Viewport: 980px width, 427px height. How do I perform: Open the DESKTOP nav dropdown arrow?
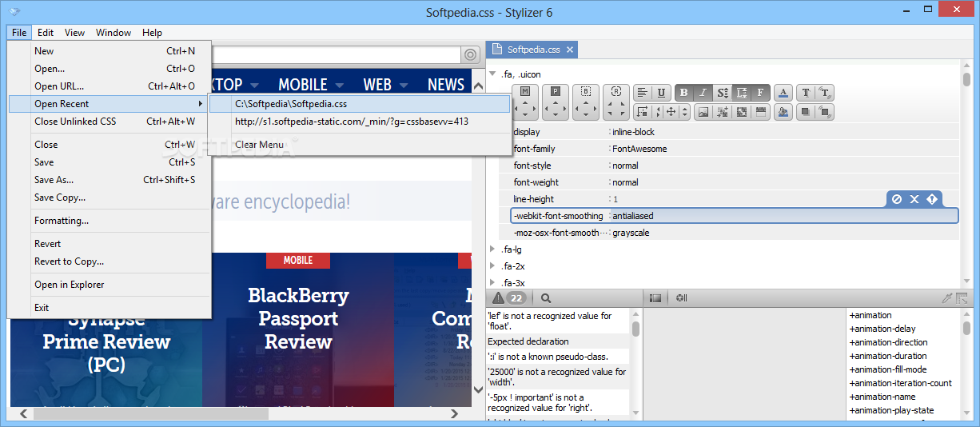click(x=254, y=85)
